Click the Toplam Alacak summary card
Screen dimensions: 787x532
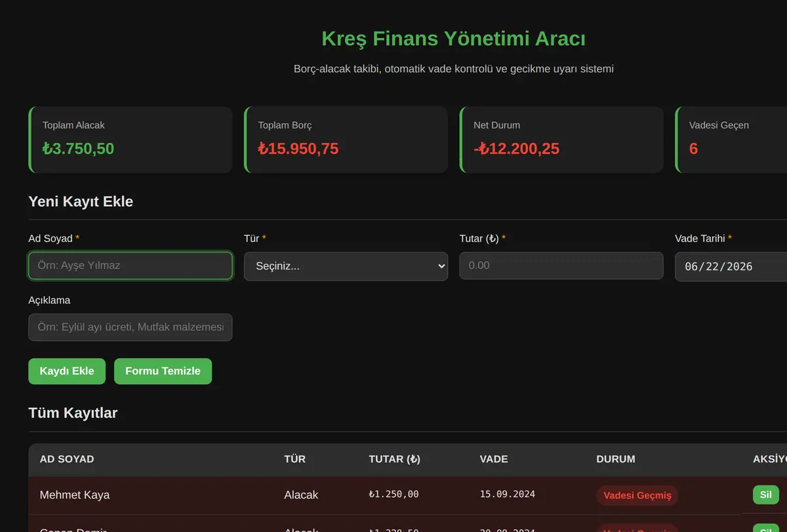[131, 140]
